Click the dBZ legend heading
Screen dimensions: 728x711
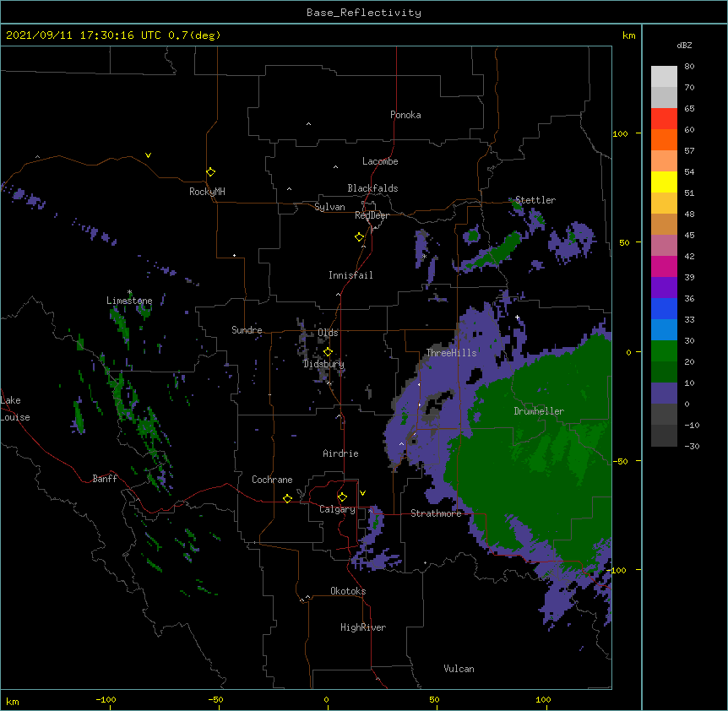click(x=684, y=45)
